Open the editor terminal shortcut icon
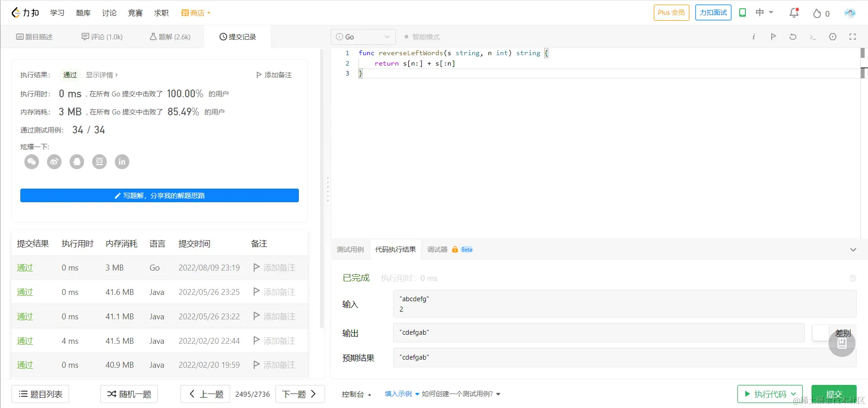 tap(812, 37)
